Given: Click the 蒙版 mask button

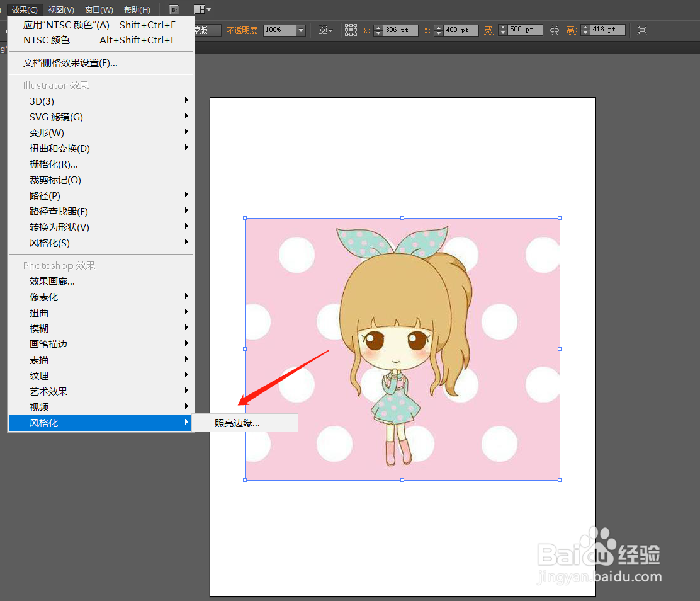Looking at the screenshot, I should (207, 30).
